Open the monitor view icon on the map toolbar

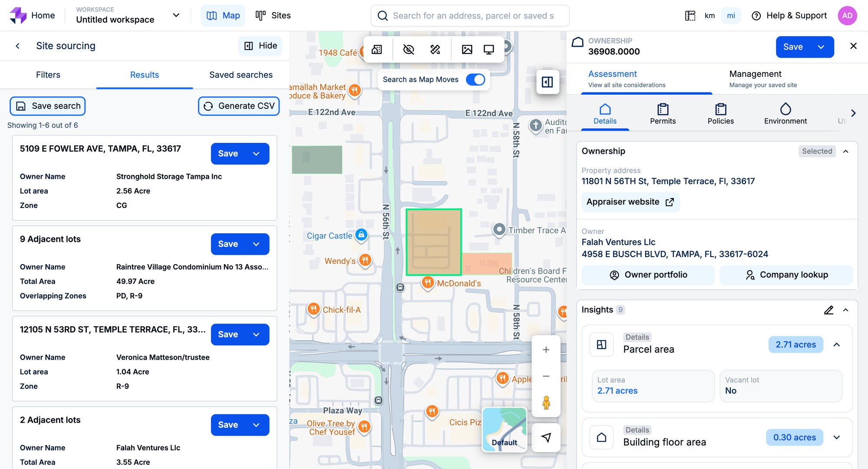coord(489,50)
